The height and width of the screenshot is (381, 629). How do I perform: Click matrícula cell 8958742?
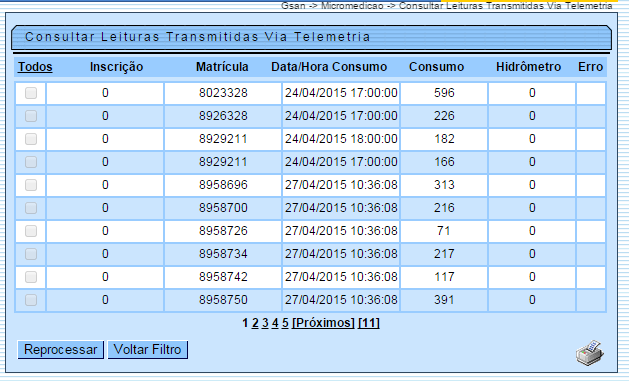223,277
